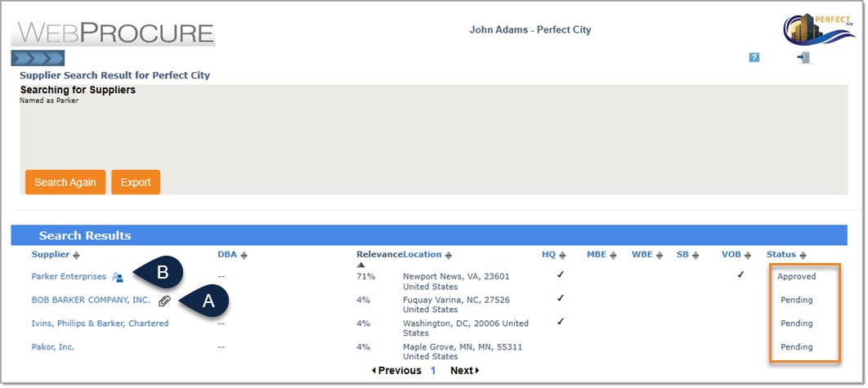This screenshot has height=388, width=868.
Task: Click the paperclip attachment icon for Bob Barker Company
Action: coord(164,301)
